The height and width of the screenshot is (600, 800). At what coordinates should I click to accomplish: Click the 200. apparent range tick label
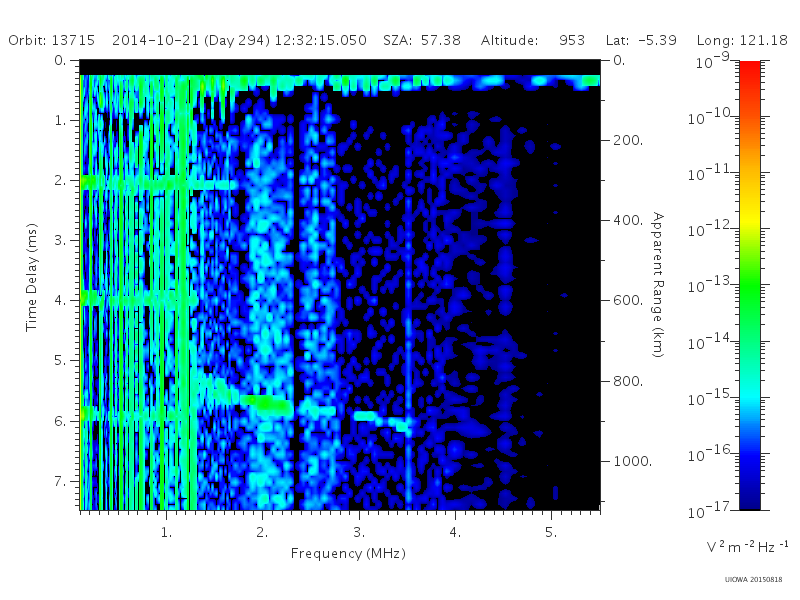pyautogui.click(x=628, y=140)
